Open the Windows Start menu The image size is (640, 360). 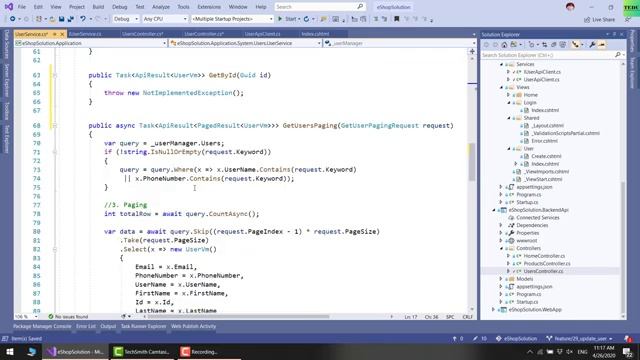tap(10, 351)
